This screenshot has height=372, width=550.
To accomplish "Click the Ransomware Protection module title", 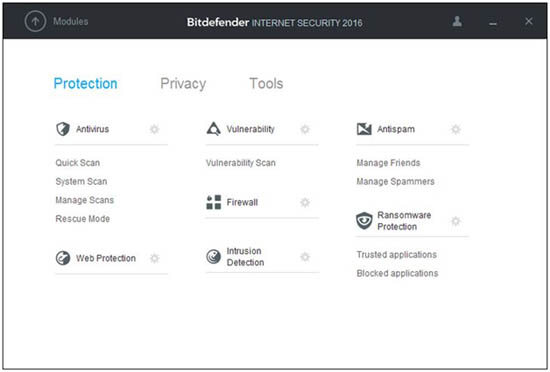I will pyautogui.click(x=404, y=221).
